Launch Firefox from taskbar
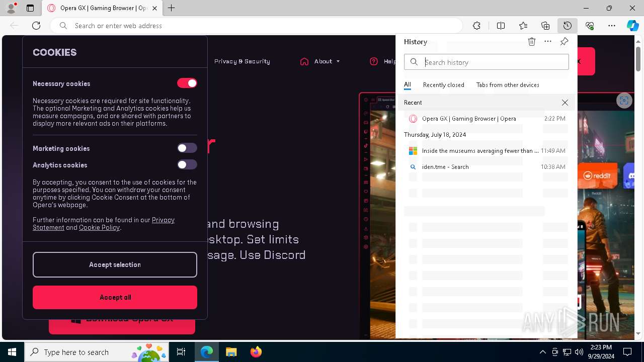Viewport: 644px width, 362px height. 256,352
